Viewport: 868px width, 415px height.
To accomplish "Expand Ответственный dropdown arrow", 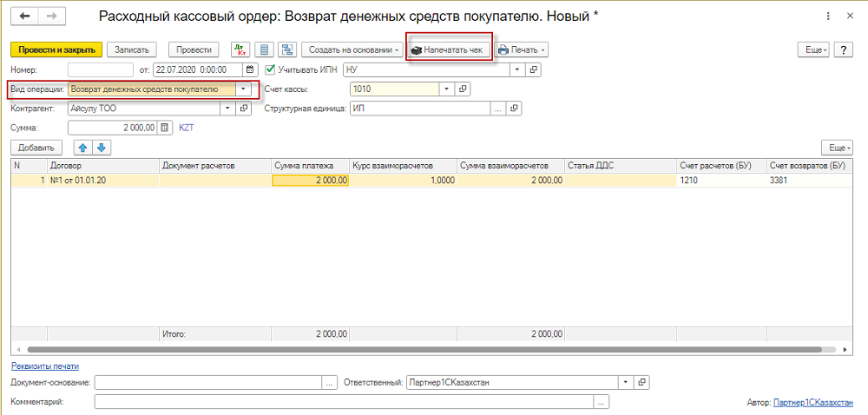I will 626,382.
